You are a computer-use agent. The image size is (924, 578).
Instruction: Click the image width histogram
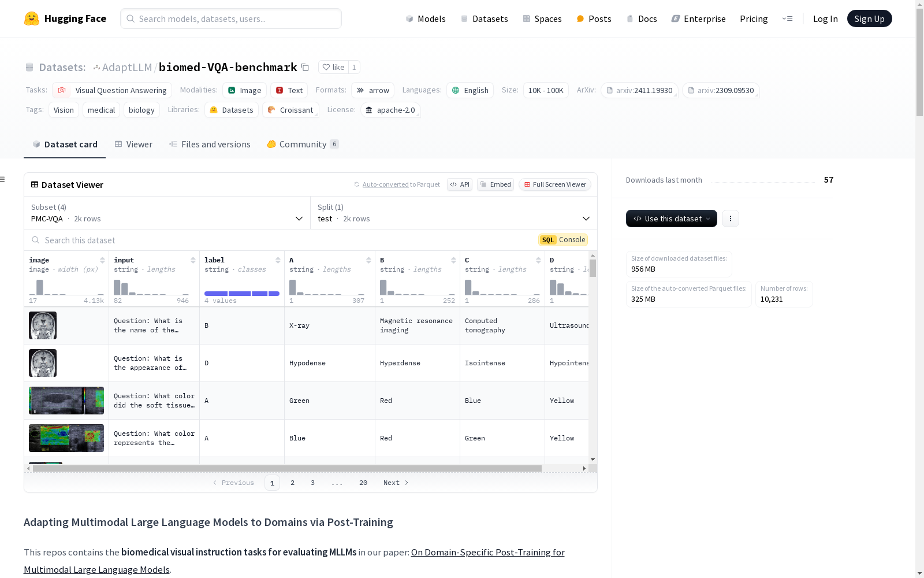pyautogui.click(x=66, y=287)
